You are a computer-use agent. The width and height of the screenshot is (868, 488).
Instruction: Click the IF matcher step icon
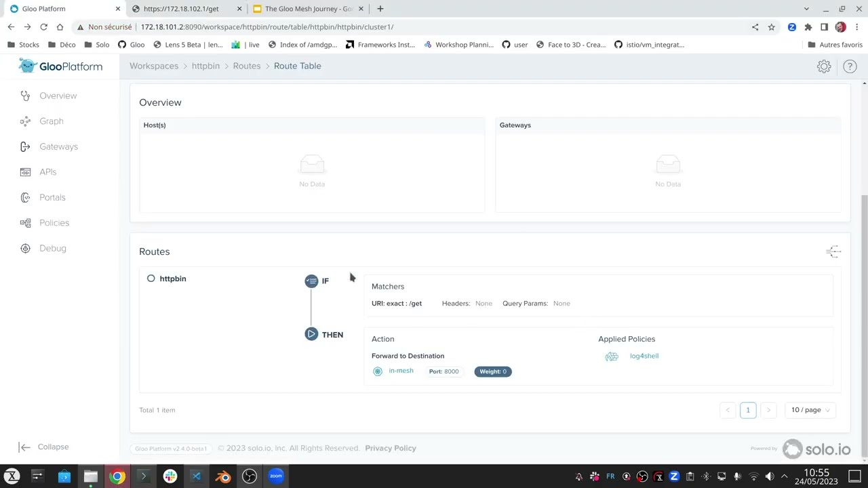[311, 281]
